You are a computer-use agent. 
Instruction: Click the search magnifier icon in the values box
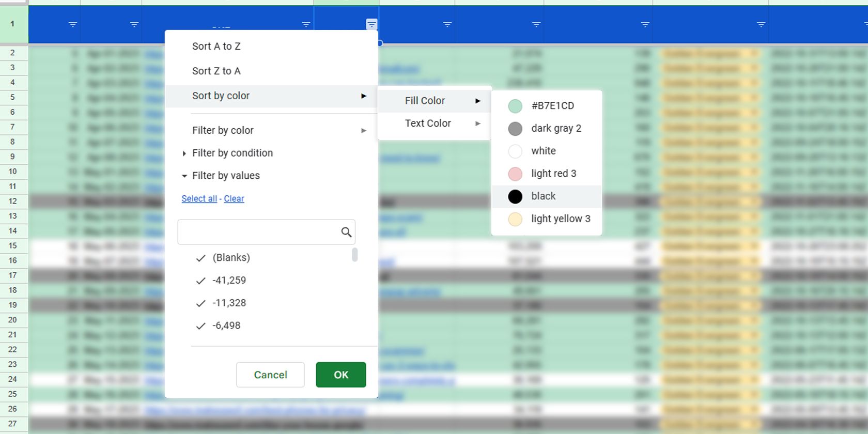pos(346,233)
